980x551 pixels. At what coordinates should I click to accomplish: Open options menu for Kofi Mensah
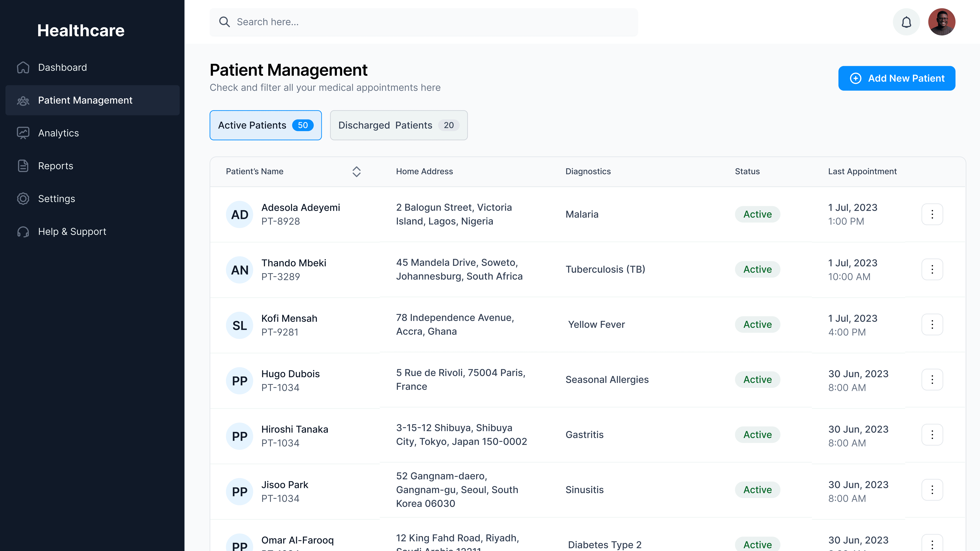pos(932,324)
